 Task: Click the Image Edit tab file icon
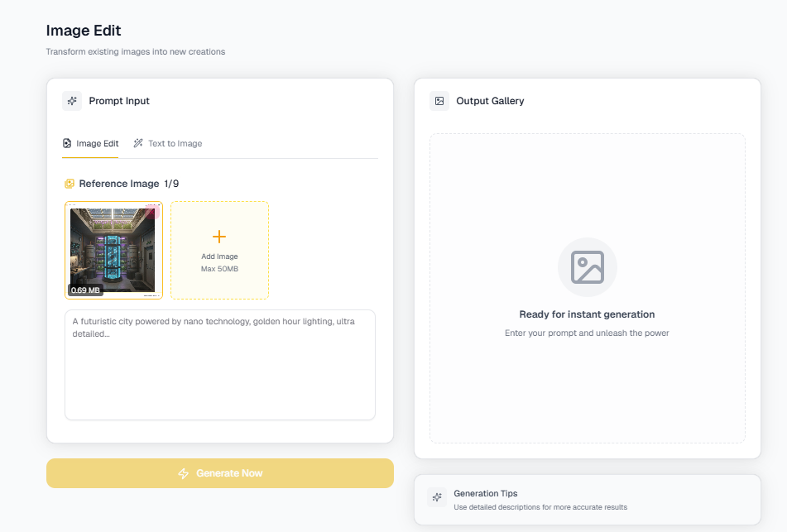67,143
